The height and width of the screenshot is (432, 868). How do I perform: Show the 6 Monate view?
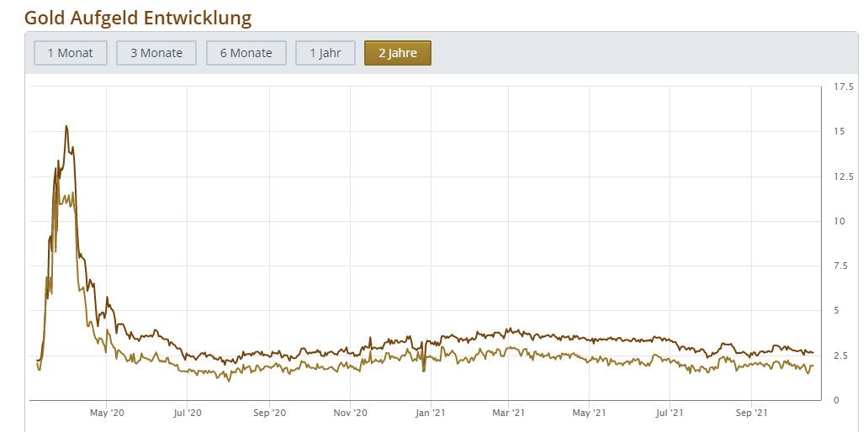tap(246, 53)
